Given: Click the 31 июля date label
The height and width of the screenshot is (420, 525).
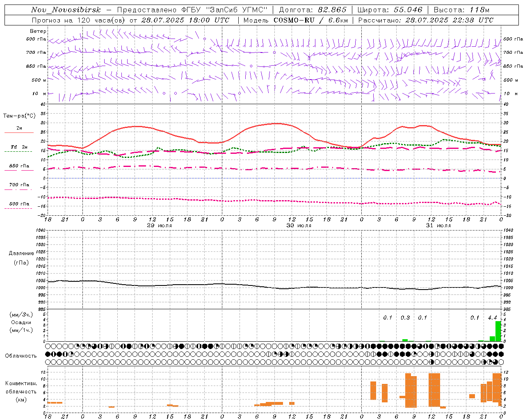Looking at the screenshot, I should pyautogui.click(x=438, y=226).
